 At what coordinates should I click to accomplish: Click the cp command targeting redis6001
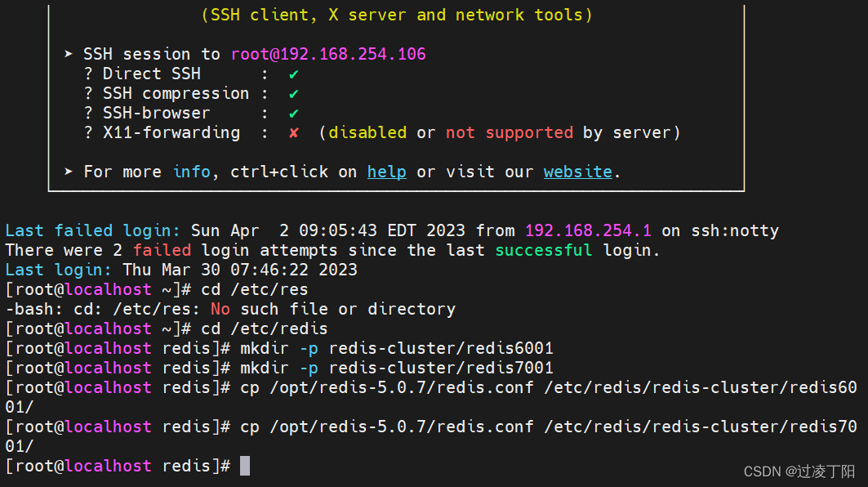pyautogui.click(x=431, y=397)
